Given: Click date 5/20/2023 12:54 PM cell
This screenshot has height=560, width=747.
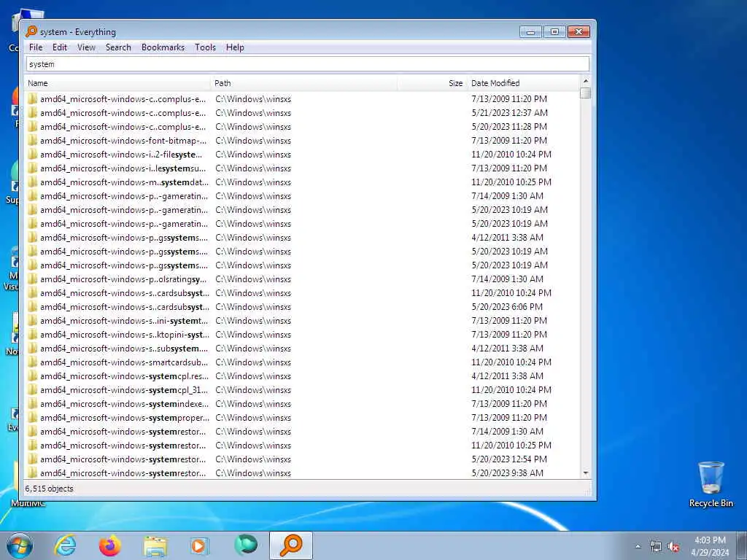Looking at the screenshot, I should pyautogui.click(x=508, y=459).
